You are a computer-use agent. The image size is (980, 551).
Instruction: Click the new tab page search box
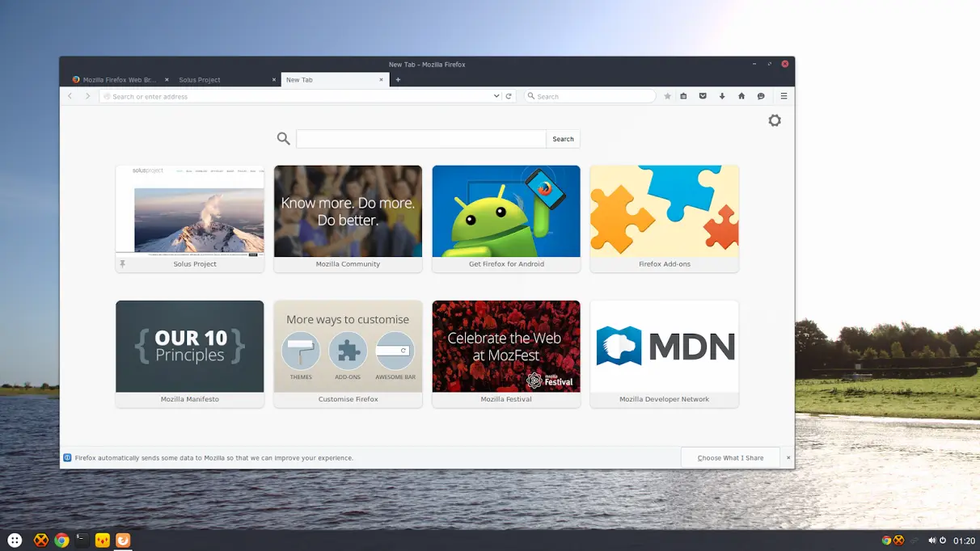click(x=421, y=139)
